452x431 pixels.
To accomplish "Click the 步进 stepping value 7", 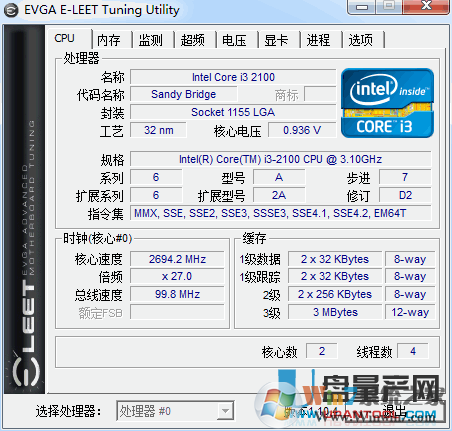I will tap(405, 177).
